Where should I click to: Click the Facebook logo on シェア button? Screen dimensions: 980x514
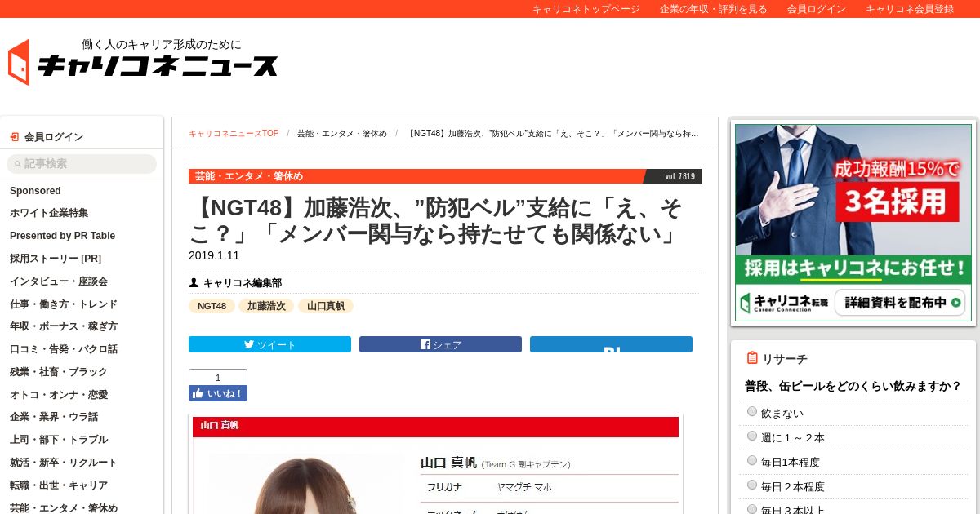point(425,344)
